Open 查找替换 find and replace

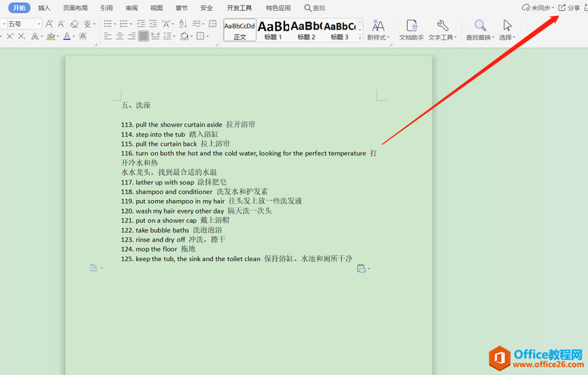[480, 30]
